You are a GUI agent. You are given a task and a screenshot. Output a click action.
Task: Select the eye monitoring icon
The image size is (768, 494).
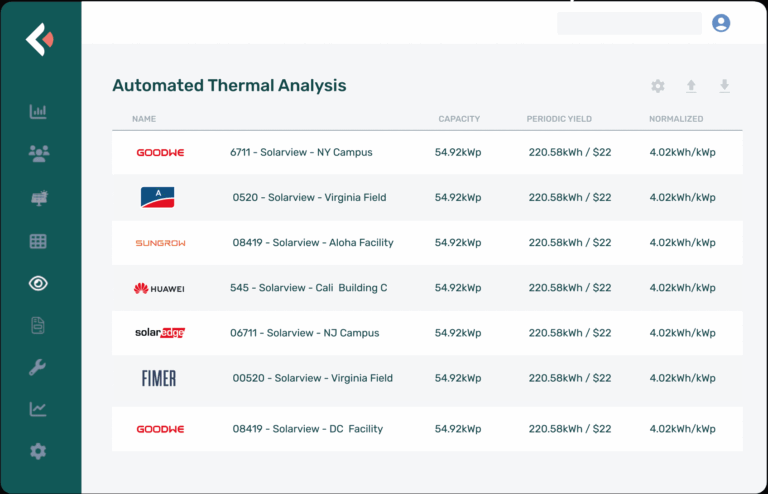[38, 283]
